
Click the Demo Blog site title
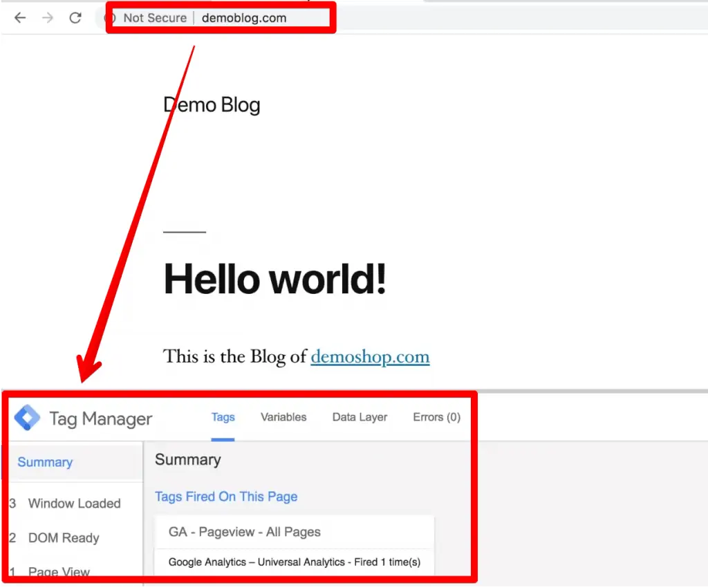[x=212, y=104]
